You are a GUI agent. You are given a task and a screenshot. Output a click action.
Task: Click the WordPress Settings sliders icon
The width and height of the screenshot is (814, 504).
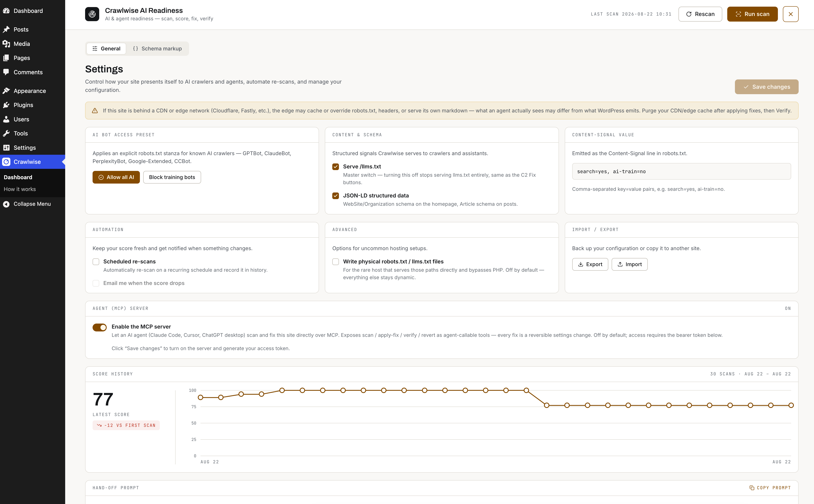coord(6,148)
